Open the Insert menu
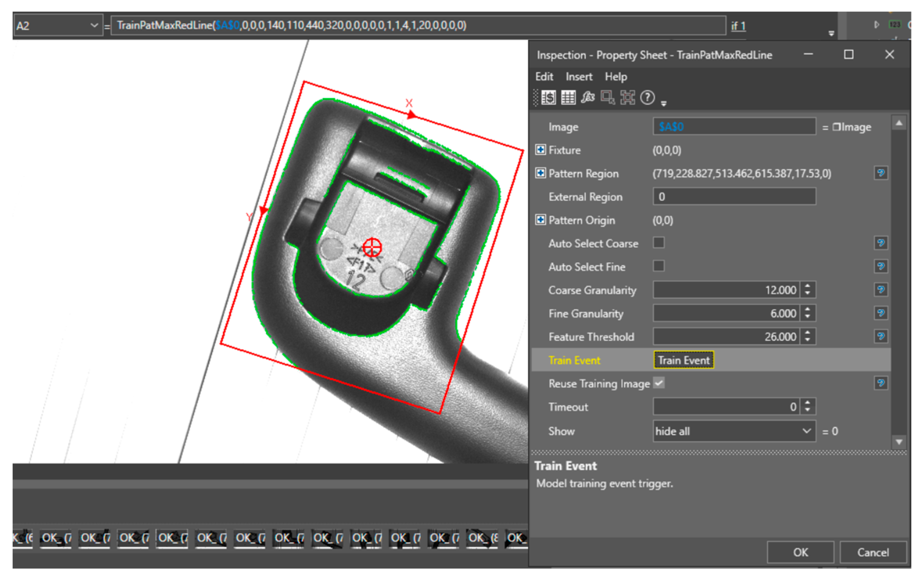 click(579, 77)
